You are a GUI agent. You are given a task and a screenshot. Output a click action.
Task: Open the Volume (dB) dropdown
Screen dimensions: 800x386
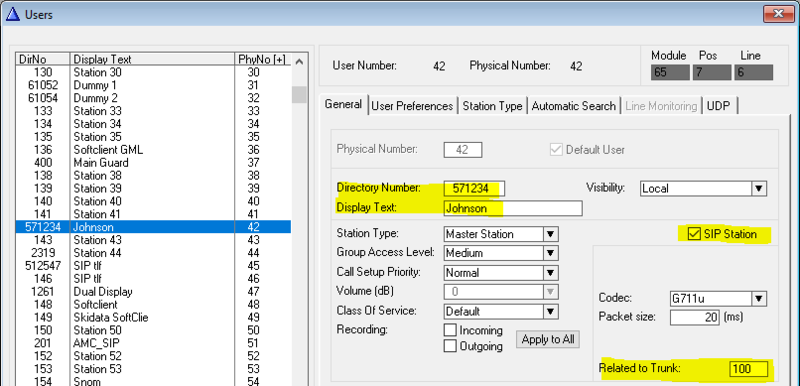tap(551, 292)
